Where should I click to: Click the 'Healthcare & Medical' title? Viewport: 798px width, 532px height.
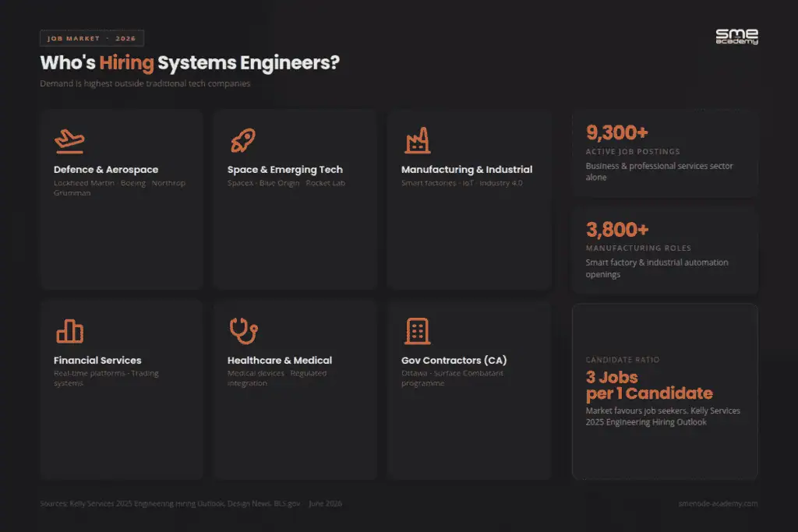point(280,360)
